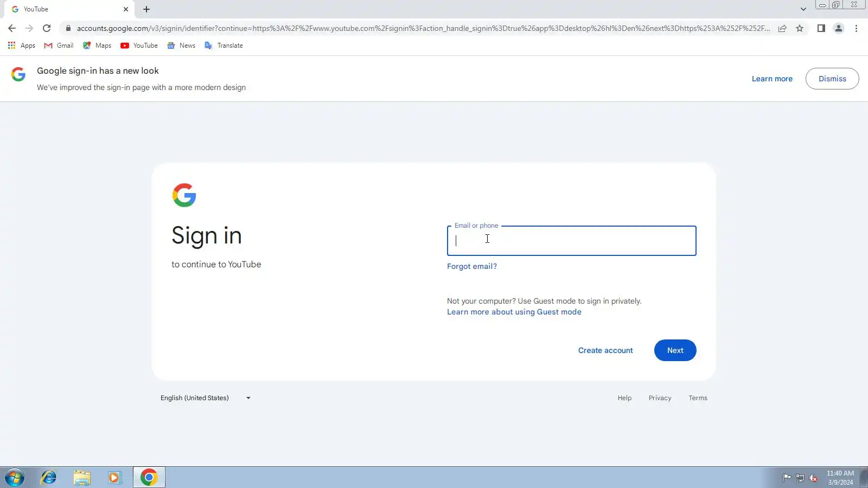Reload the current page
Viewport: 868px width, 488px height.
(47, 28)
